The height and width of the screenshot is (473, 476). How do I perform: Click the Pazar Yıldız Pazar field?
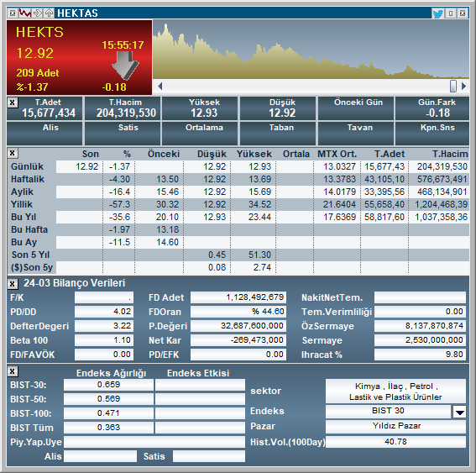coord(395,427)
